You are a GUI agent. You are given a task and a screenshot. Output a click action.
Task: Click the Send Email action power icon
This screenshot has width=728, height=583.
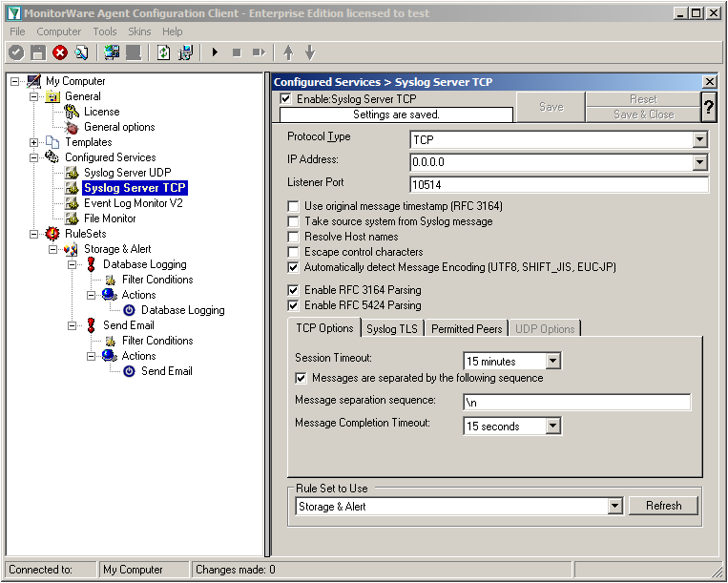tap(130, 371)
